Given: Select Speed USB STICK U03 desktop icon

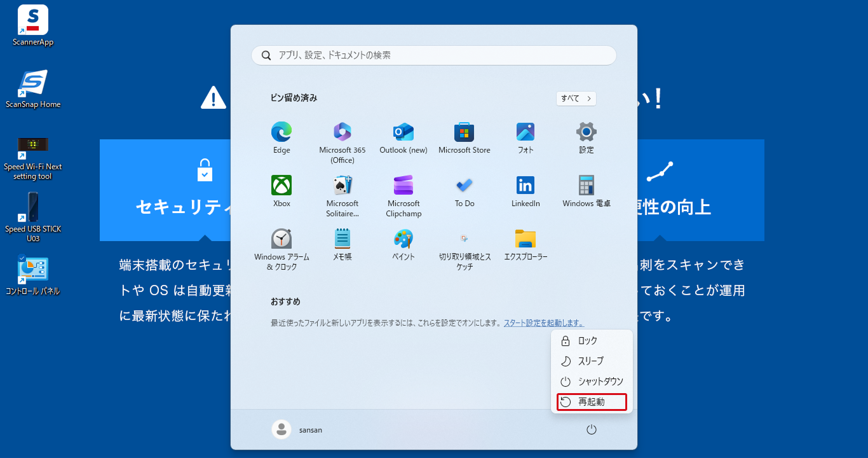Looking at the screenshot, I should click(33, 218).
